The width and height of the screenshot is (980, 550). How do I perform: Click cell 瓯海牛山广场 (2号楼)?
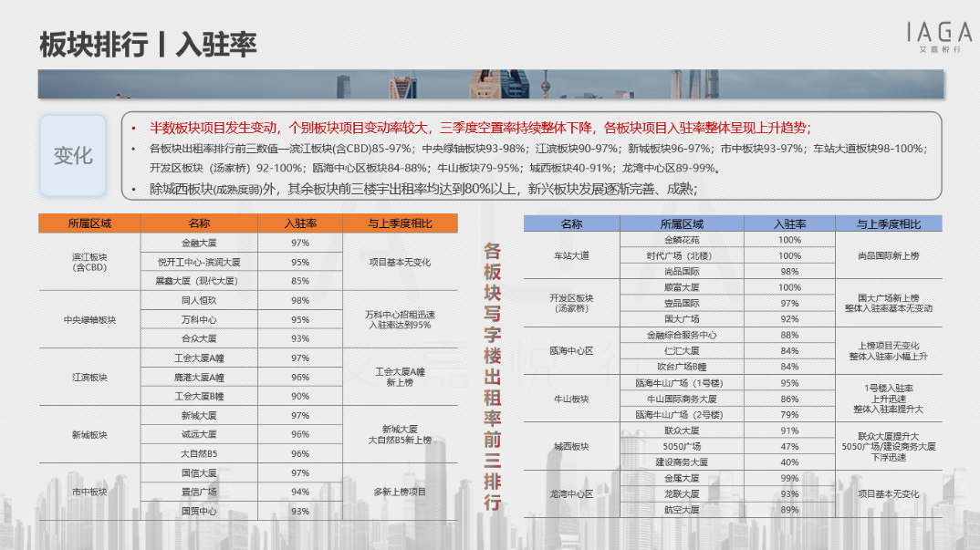(682, 414)
